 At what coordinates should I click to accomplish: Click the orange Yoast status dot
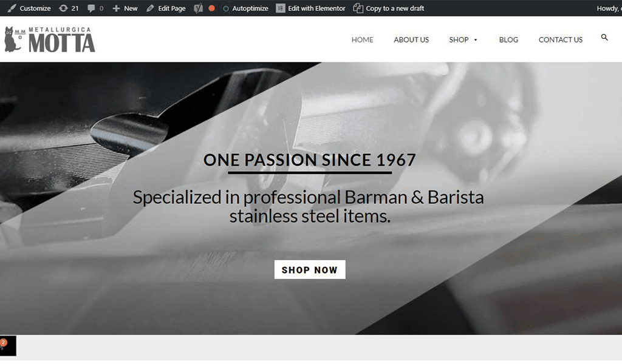(x=212, y=8)
